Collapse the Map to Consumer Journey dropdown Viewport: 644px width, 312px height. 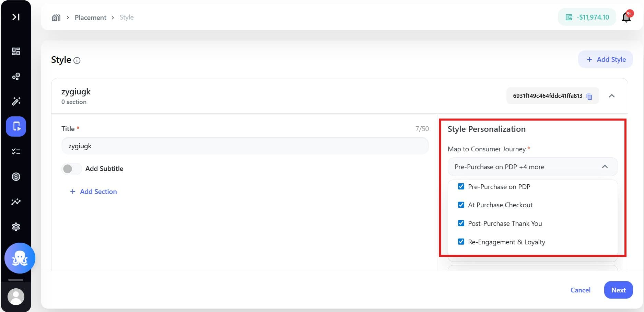pos(605,167)
